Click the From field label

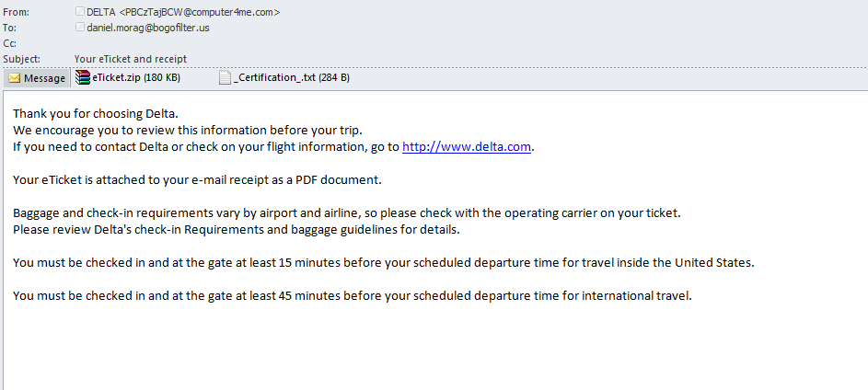pyautogui.click(x=16, y=12)
